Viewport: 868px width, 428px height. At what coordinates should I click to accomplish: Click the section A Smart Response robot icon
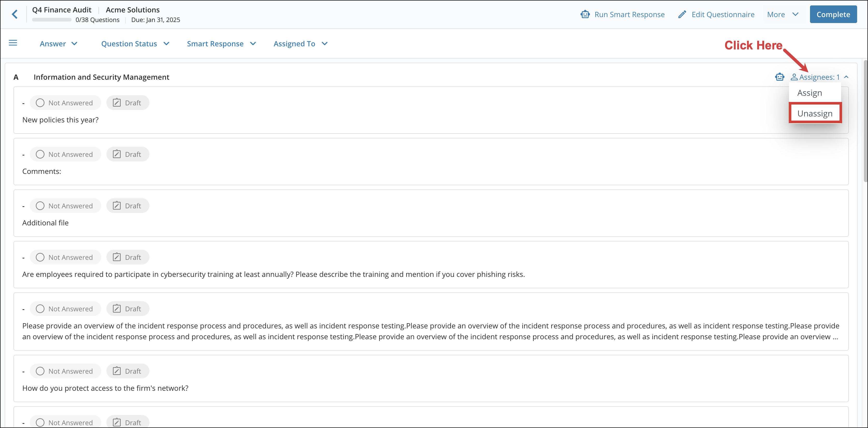pos(779,77)
